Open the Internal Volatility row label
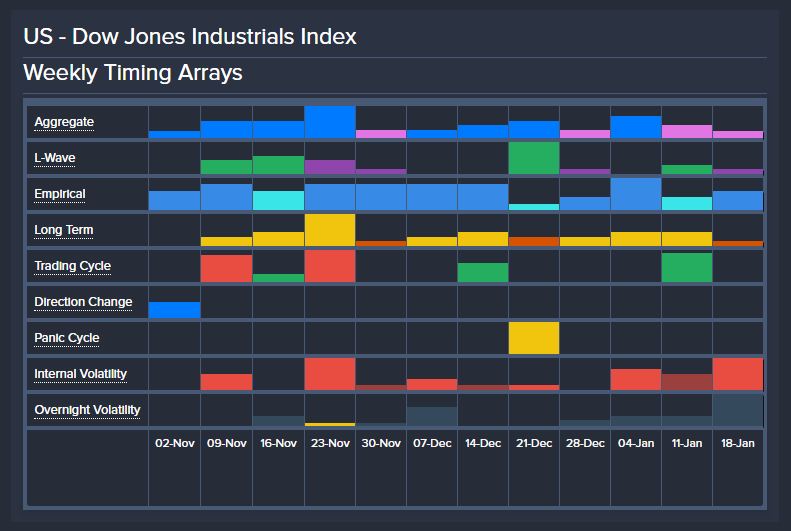Image resolution: width=791 pixels, height=531 pixels. point(80,374)
